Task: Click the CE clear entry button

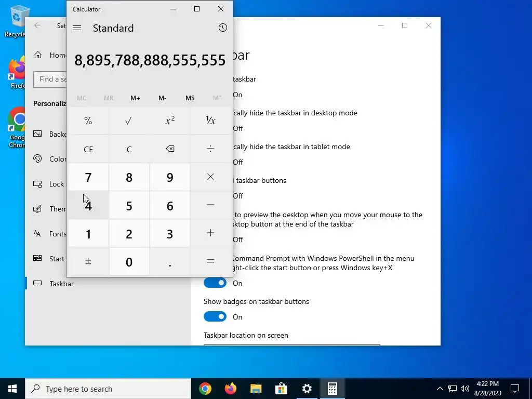Action: click(x=88, y=149)
